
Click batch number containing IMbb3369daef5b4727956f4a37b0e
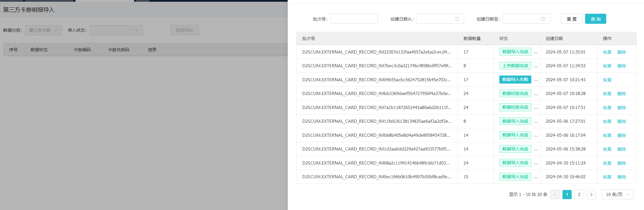pyautogui.click(x=377, y=94)
